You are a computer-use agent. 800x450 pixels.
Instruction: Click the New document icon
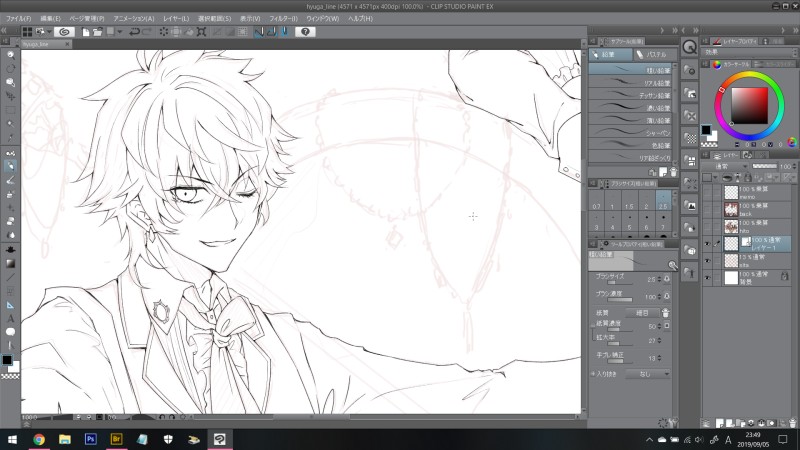point(86,32)
